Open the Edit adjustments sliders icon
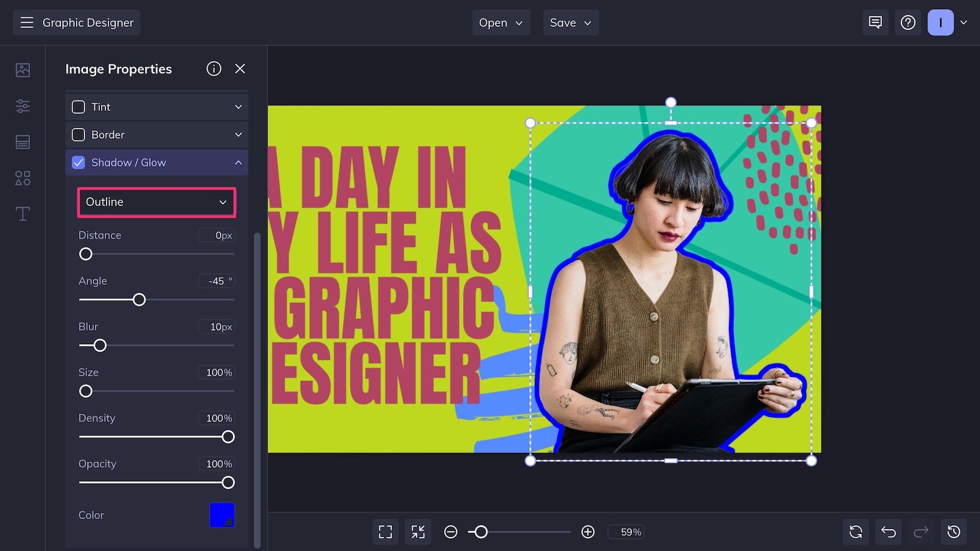Screen dimensions: 980x551 (x=23, y=106)
